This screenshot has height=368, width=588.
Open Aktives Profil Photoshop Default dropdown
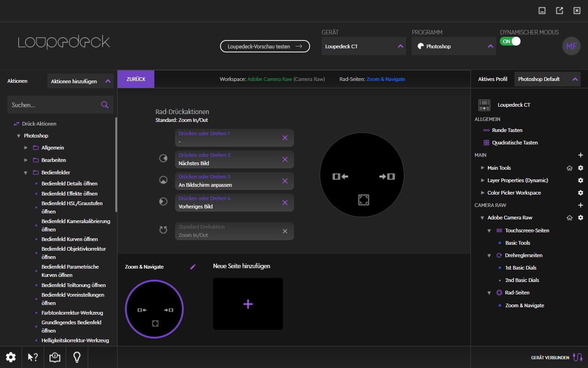548,79
